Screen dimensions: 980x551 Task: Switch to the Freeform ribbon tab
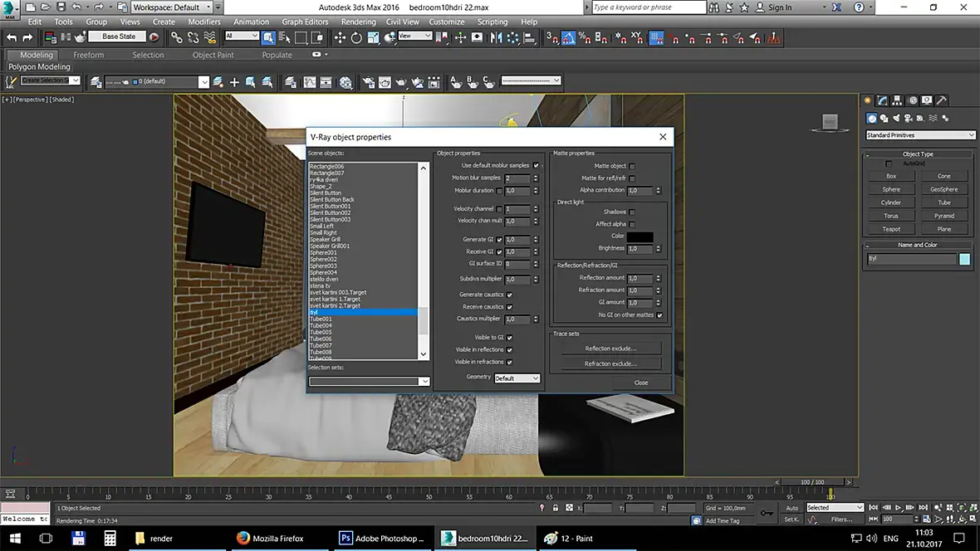(89, 55)
